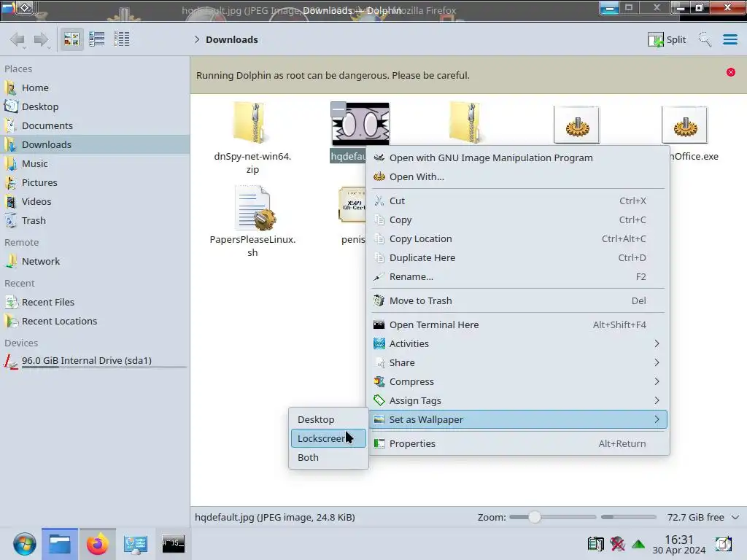
Task: Open Properties from context menu
Action: point(518,444)
